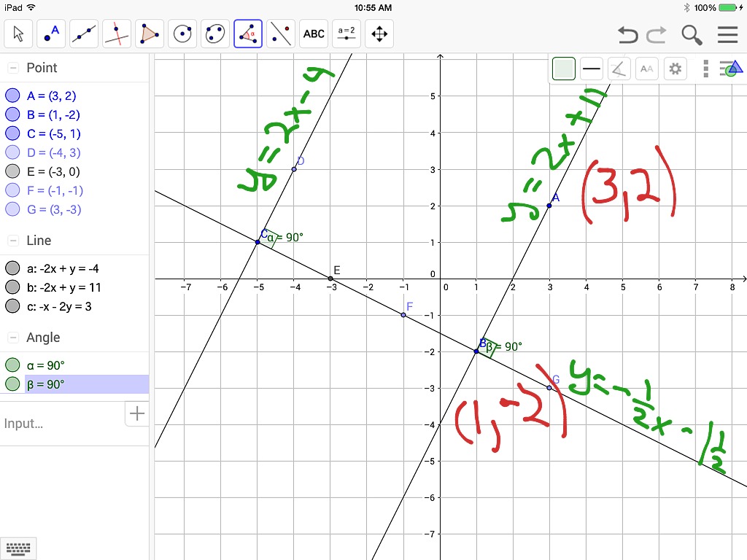The height and width of the screenshot is (560, 747).
Task: Select the Polygon tool
Action: tap(150, 34)
